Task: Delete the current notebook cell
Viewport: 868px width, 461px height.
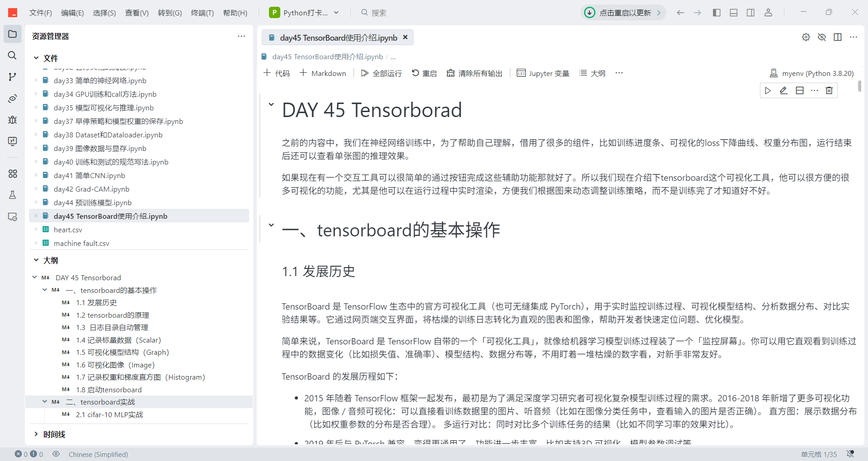Action: point(829,90)
